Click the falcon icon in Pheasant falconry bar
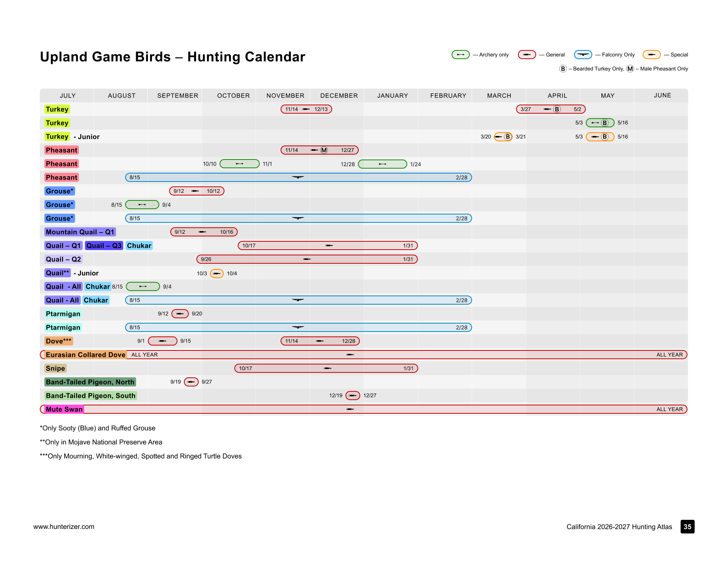 coord(298,177)
